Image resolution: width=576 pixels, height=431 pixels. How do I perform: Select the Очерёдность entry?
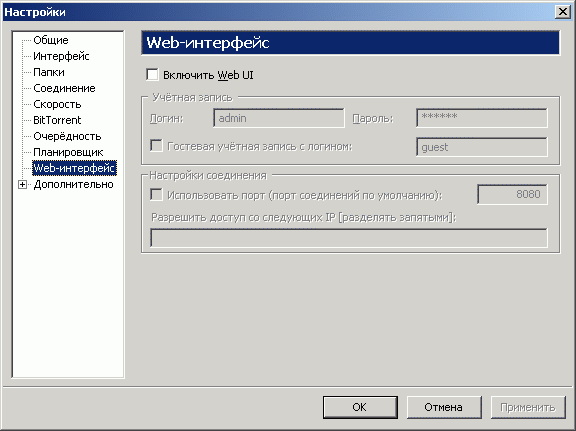tap(67, 136)
